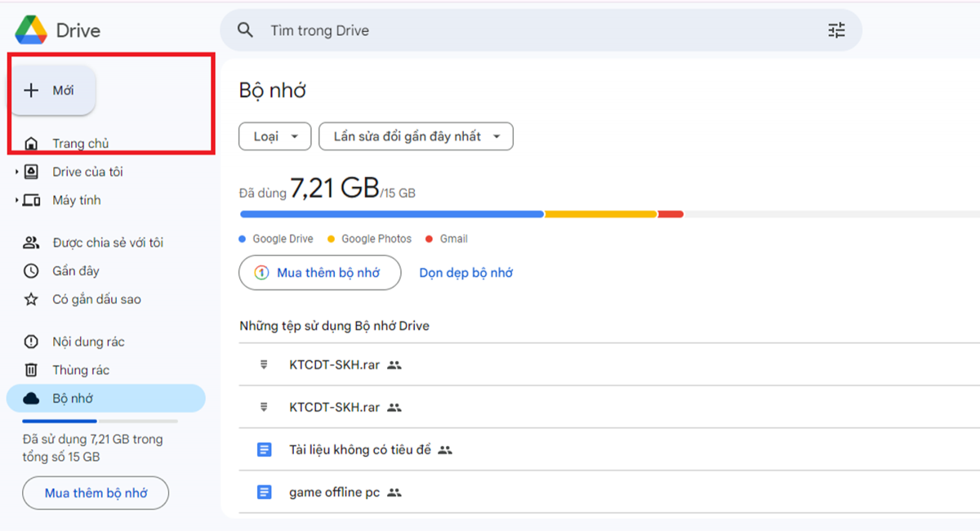
Task: Click the Google Photos legend label
Action: click(376, 239)
